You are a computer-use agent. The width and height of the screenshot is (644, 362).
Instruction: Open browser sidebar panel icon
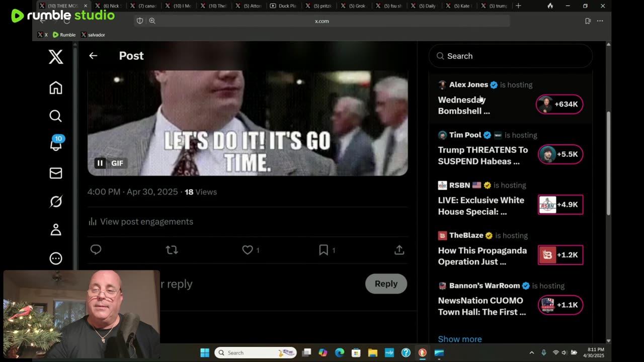588,21
